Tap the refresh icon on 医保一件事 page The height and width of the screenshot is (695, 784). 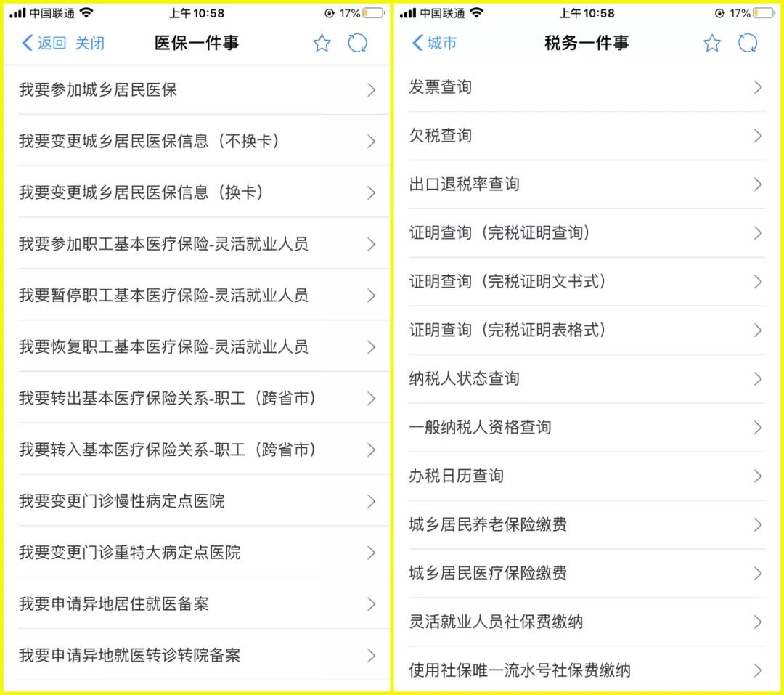(357, 44)
